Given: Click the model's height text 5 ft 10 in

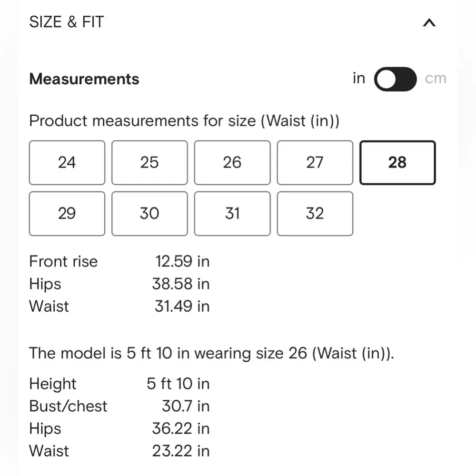Looking at the screenshot, I should pyautogui.click(x=178, y=384).
